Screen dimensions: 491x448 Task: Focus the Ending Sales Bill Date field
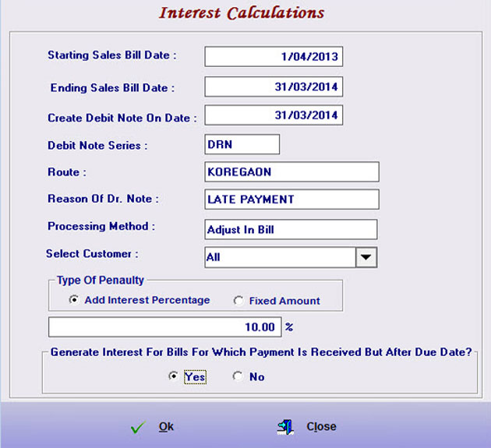[x=274, y=86]
